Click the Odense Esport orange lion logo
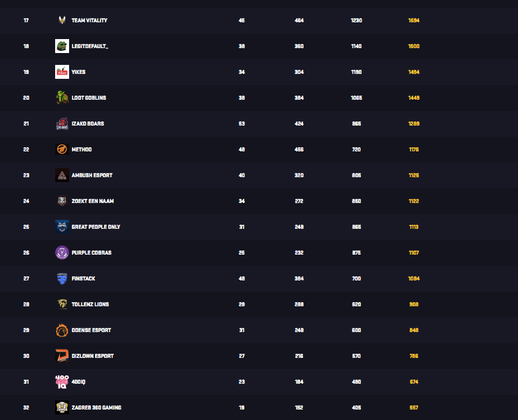This screenshot has width=518, height=420. 61,330
